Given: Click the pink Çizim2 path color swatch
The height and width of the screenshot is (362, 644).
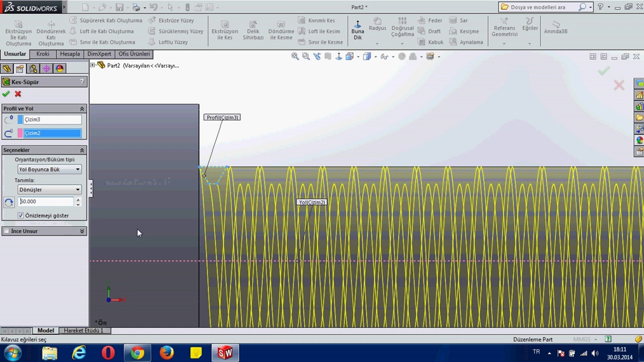Looking at the screenshot, I should (x=20, y=133).
